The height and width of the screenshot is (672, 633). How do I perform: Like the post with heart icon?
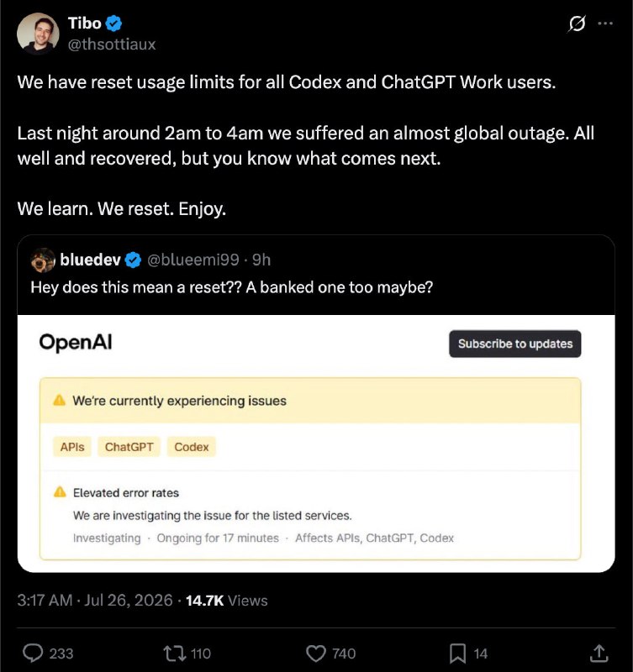coord(316,654)
